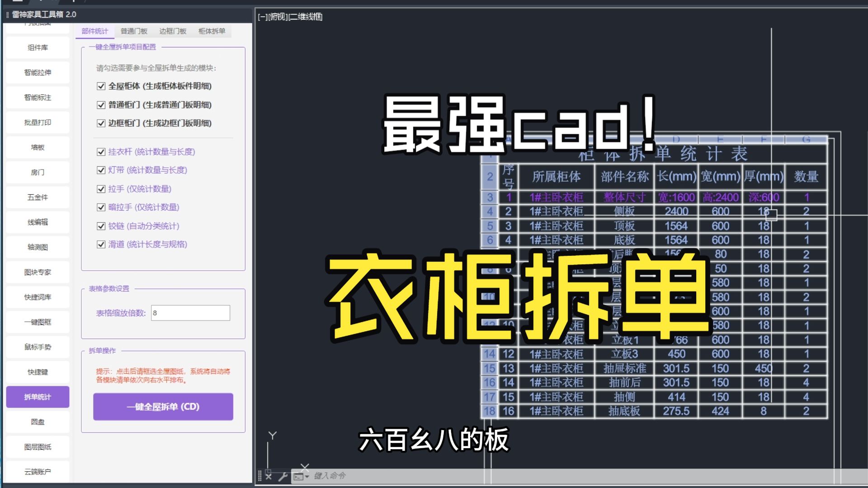Click the 275.5 length cell
Screen dimensions: 868x488
[x=676, y=411]
